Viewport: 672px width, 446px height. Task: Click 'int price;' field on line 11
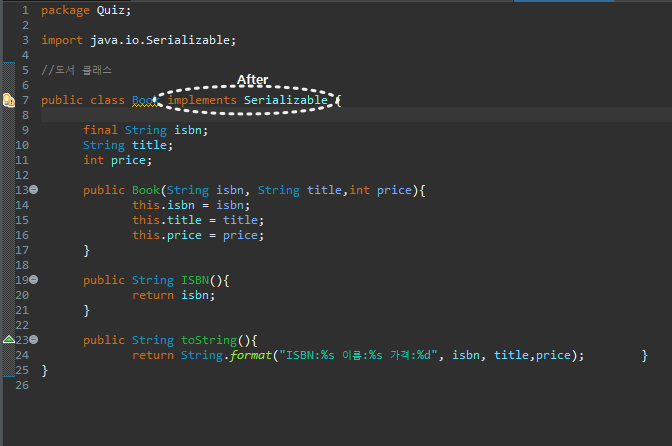[x=117, y=160]
